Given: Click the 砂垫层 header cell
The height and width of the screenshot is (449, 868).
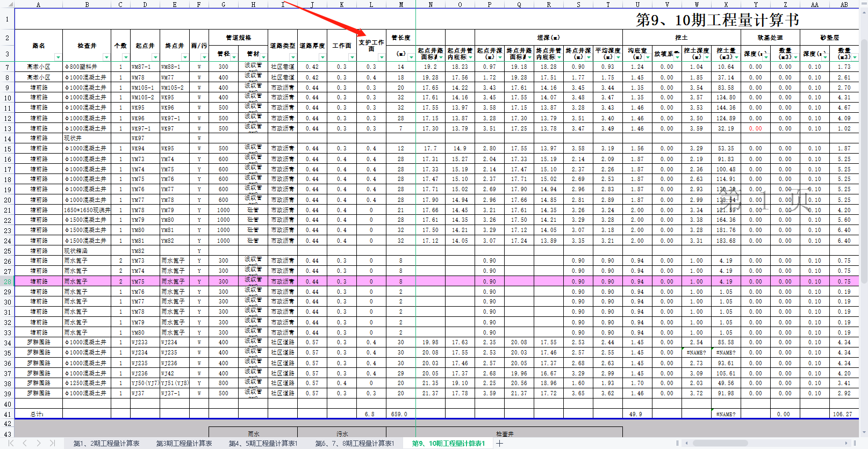Looking at the screenshot, I should pyautogui.click(x=829, y=38).
